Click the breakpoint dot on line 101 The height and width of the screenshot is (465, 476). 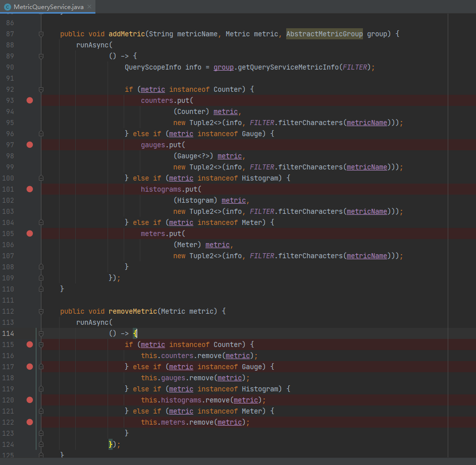click(30, 189)
